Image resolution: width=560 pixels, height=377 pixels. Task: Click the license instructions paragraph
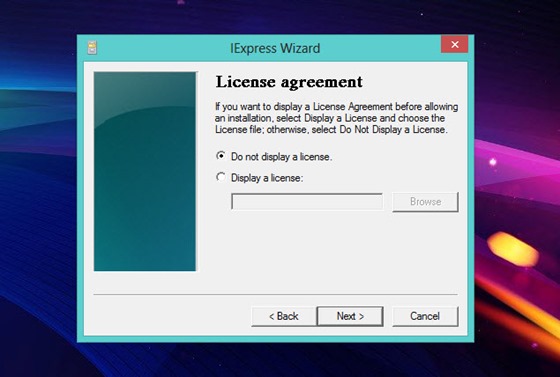click(336, 118)
